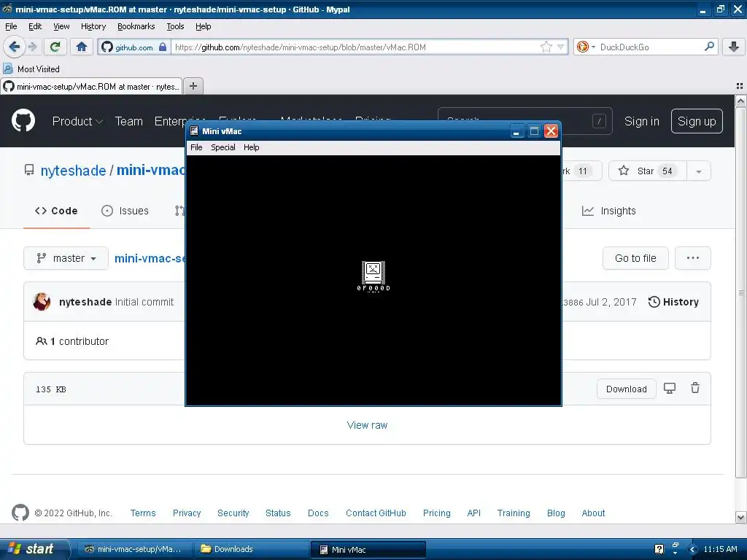
Task: Open the About footer link
Action: (x=593, y=513)
